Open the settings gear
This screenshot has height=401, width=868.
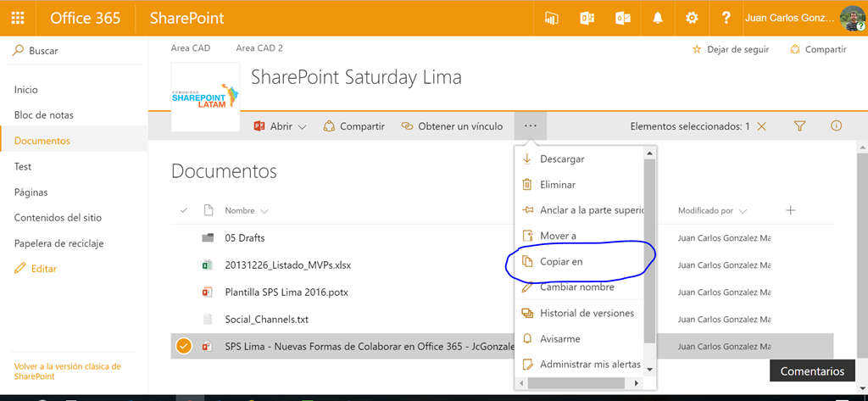[x=692, y=19]
